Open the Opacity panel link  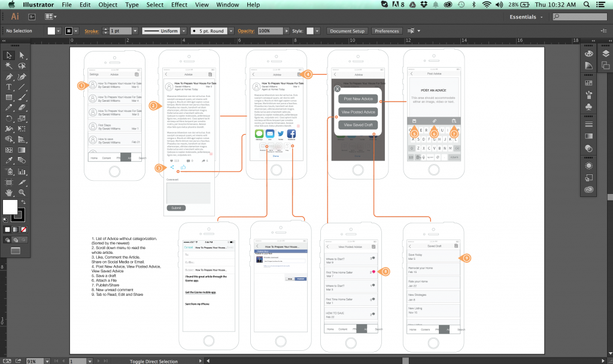pos(246,31)
